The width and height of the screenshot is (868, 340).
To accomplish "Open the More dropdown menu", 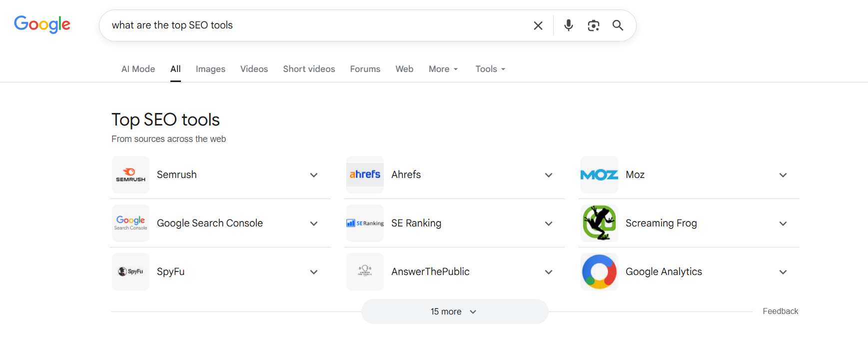I will (x=443, y=69).
